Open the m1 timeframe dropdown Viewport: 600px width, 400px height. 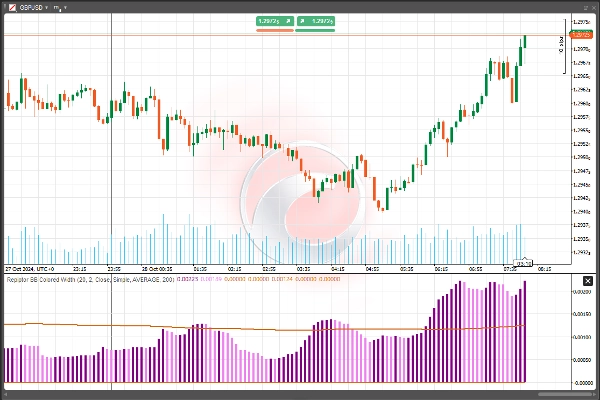pos(65,6)
